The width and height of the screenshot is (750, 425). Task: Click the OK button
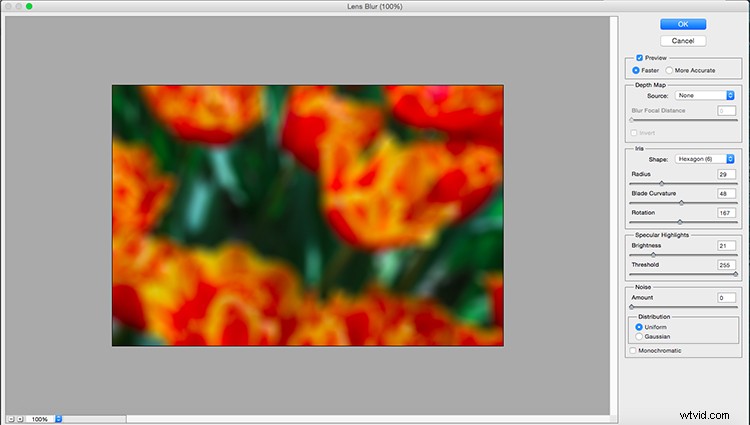coord(683,24)
